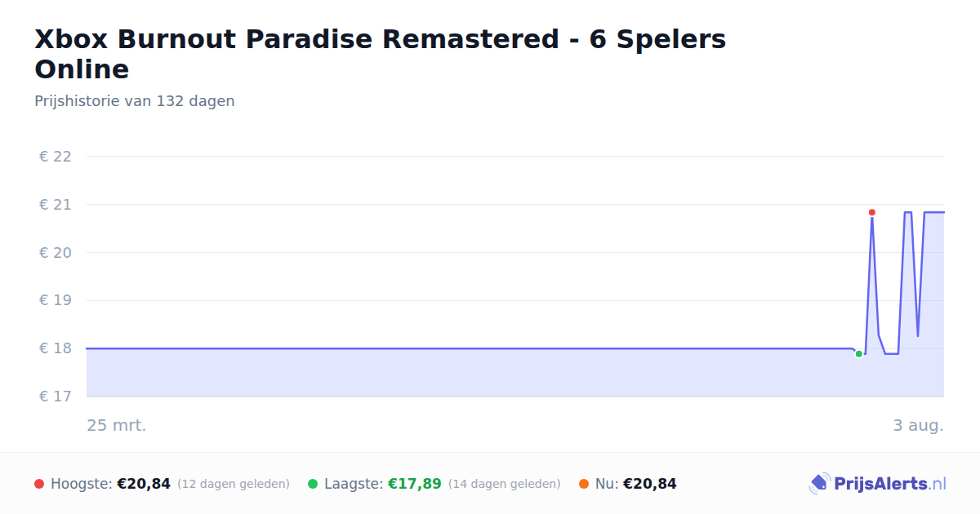This screenshot has height=514, width=980.
Task: Click the '25 mrt.' start date label
Action: [x=117, y=425]
